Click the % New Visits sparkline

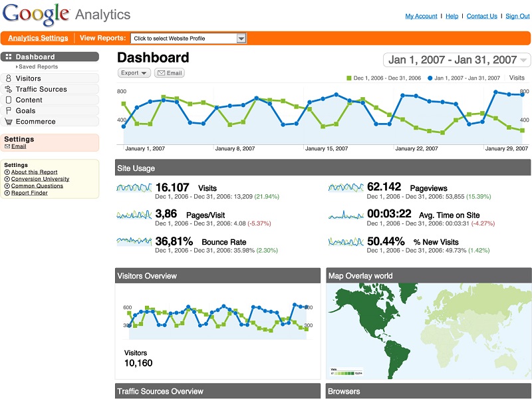(x=346, y=241)
